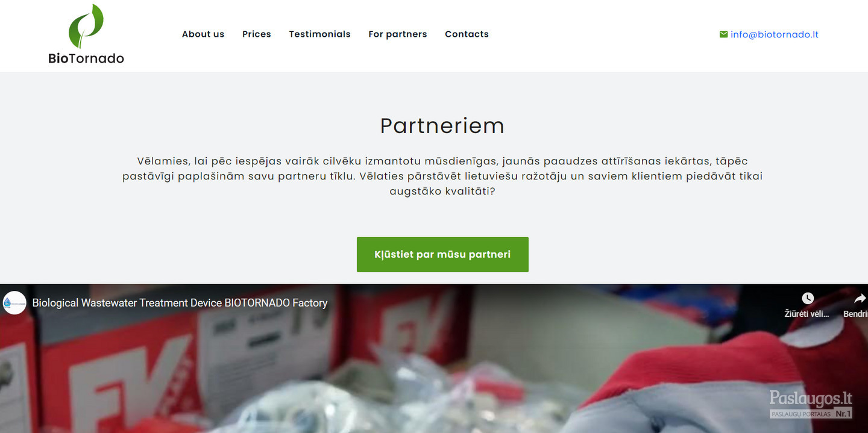
Task: Click the Share arrow icon on video
Action: click(860, 298)
